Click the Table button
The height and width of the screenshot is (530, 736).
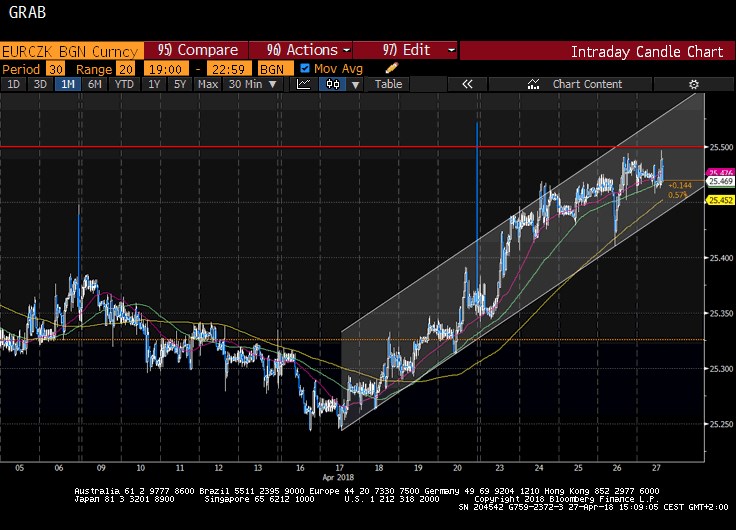click(x=388, y=85)
